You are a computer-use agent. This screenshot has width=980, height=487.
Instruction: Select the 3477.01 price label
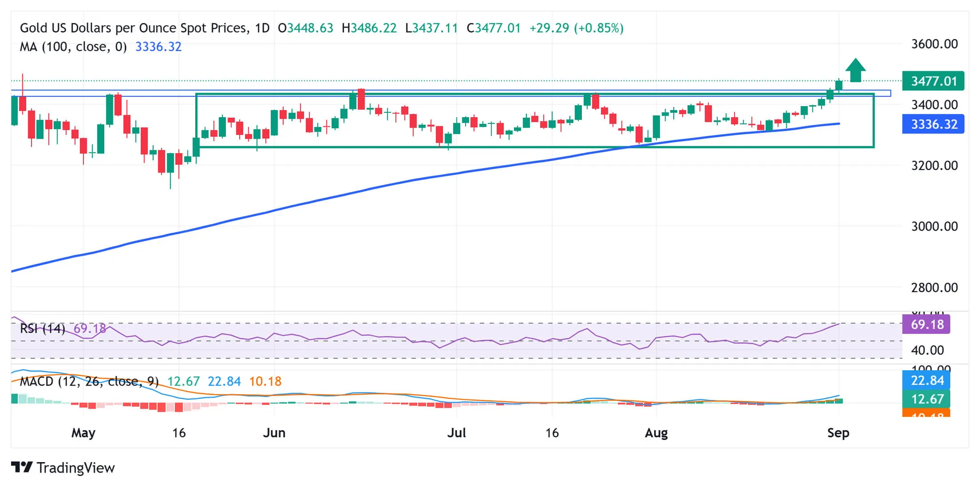pyautogui.click(x=932, y=81)
